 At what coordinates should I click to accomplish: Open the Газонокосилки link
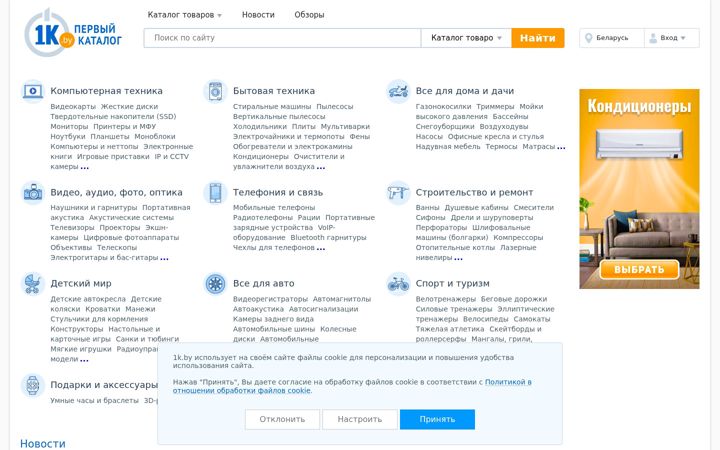(x=443, y=107)
